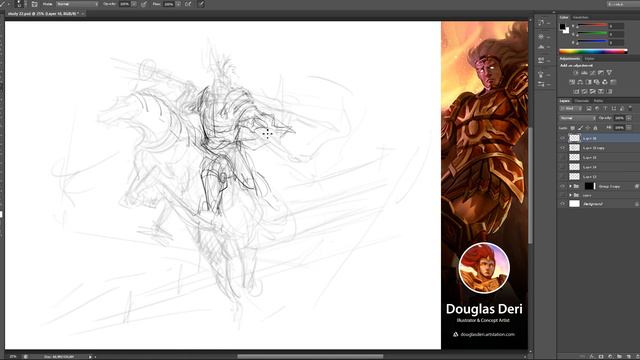Image resolution: width=640 pixels, height=360 pixels.
Task: Switch to the Layers tab
Action: coord(565,101)
